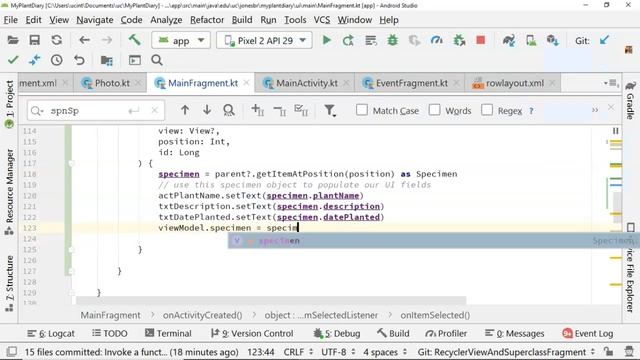Viewport: 640px width, 360px height.
Task: Change CRLF line separator in status bar
Action: [298, 352]
